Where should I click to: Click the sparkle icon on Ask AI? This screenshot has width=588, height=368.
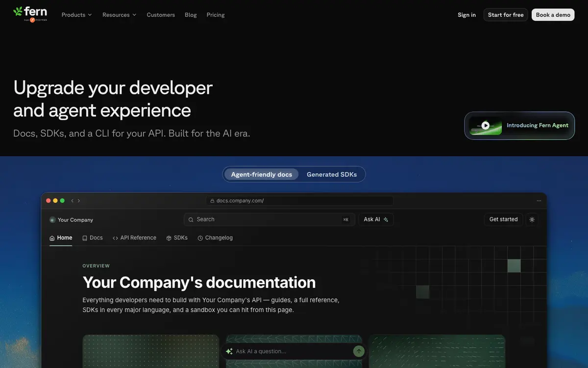[386, 219]
